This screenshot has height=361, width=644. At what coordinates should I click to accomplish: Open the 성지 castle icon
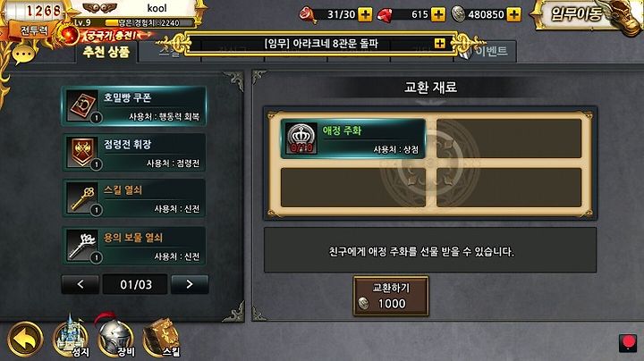pyautogui.click(x=71, y=338)
